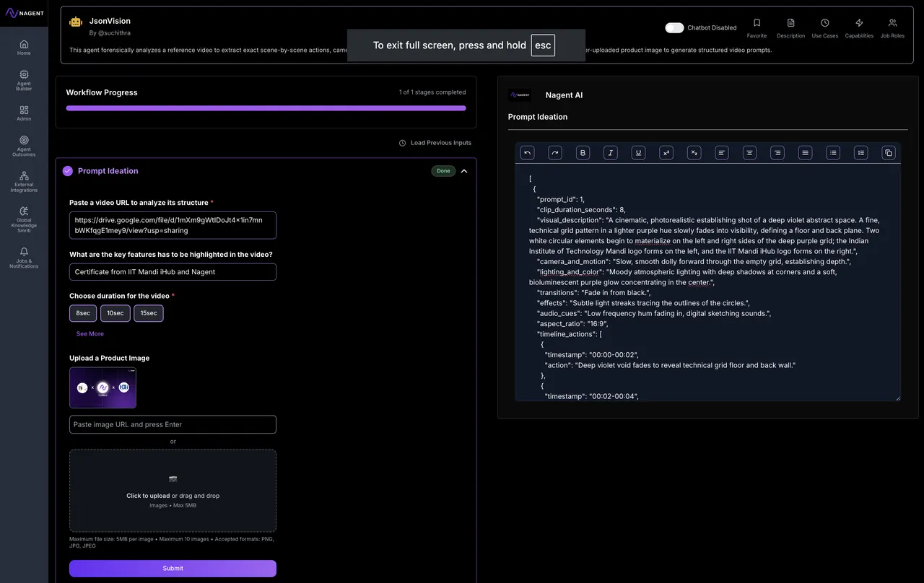Expand options with See More
924x583 pixels.
90,334
